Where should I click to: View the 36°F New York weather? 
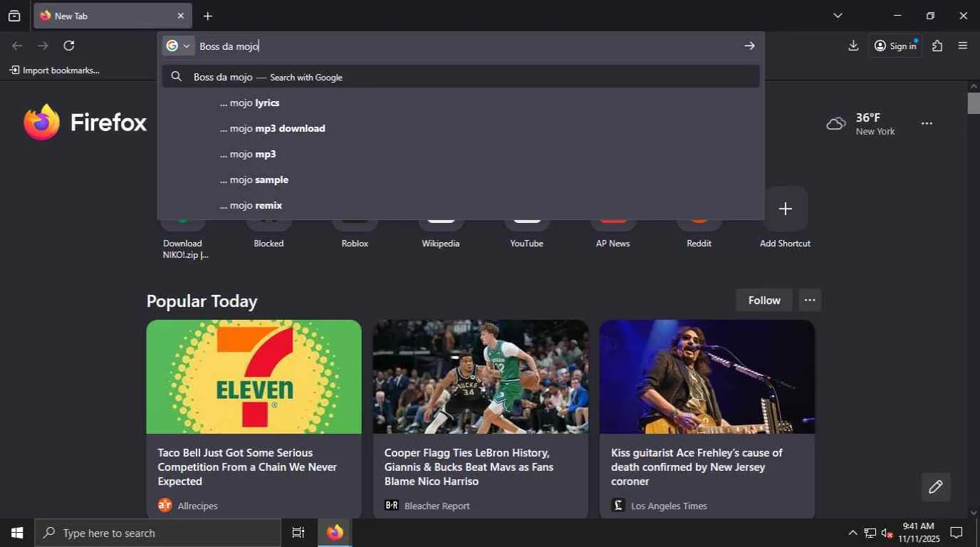pos(860,123)
